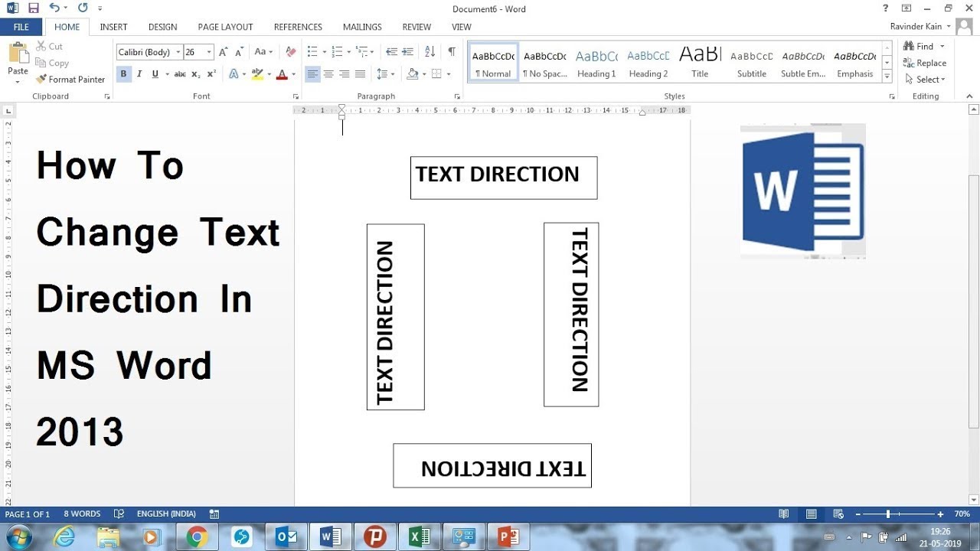Image resolution: width=980 pixels, height=551 pixels.
Task: Switch to the PAGE LAYOUT tab
Action: click(x=225, y=27)
